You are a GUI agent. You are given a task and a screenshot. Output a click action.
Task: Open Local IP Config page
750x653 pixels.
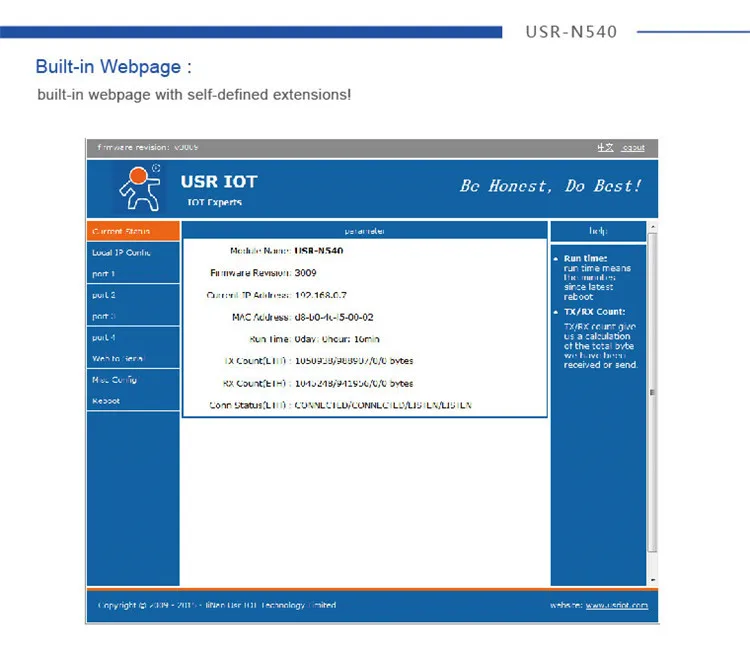pyautogui.click(x=133, y=253)
